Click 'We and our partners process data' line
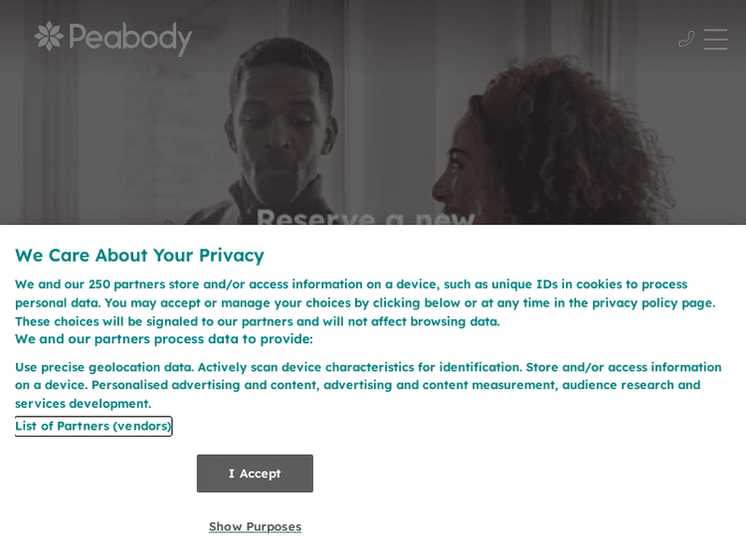Screen dimensions: 746x560 tap(164, 338)
